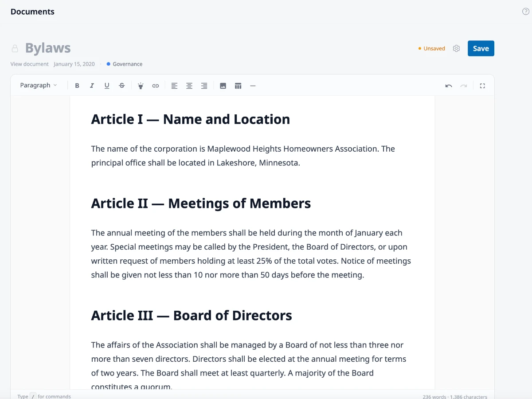The width and height of the screenshot is (532, 399).
Task: Click heading Article I — Name and Location
Action: point(191,119)
